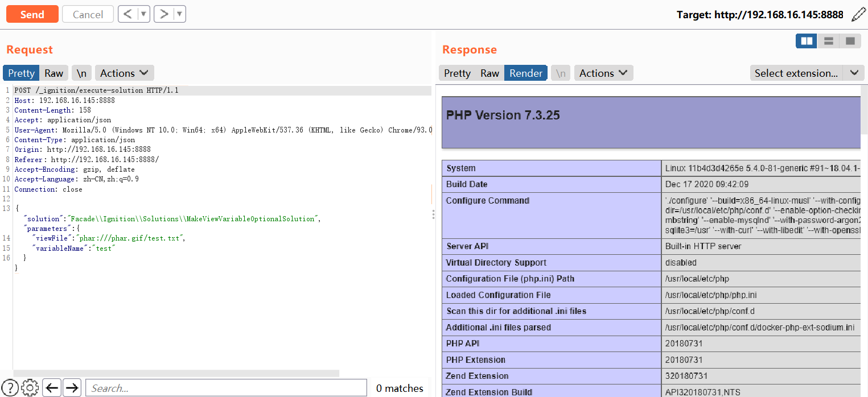Open the forward history dropdown arrow

[x=180, y=14]
